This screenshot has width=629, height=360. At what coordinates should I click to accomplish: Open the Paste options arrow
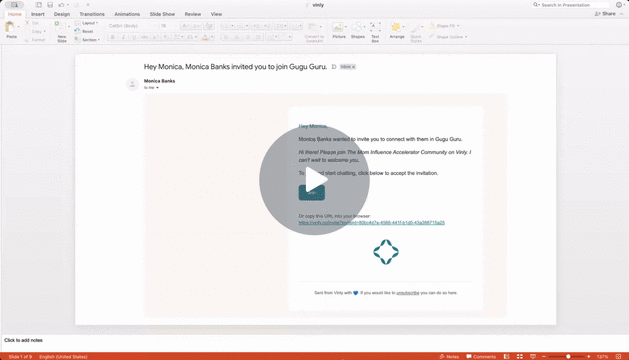18,27
